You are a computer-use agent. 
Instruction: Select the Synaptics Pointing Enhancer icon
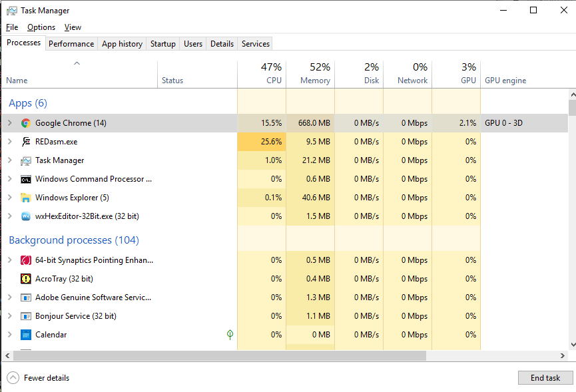coord(26,260)
